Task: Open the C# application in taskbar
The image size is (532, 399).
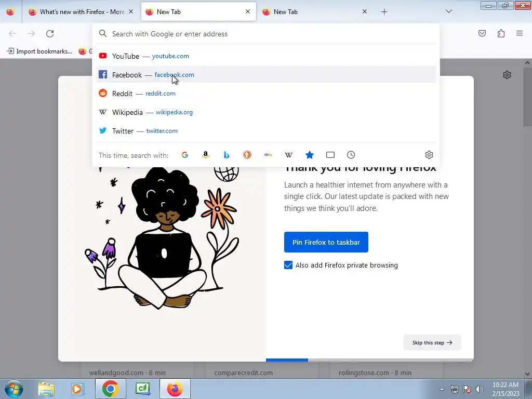Action: click(143, 389)
